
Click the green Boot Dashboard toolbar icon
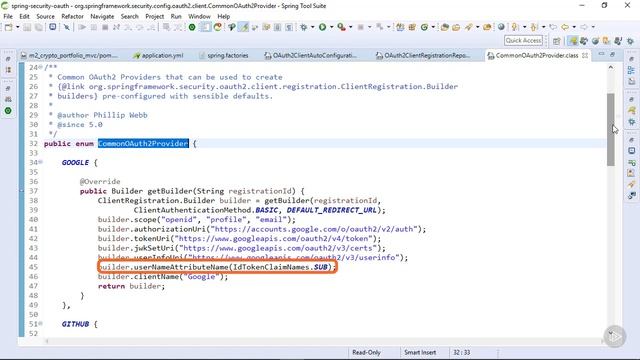click(x=192, y=27)
